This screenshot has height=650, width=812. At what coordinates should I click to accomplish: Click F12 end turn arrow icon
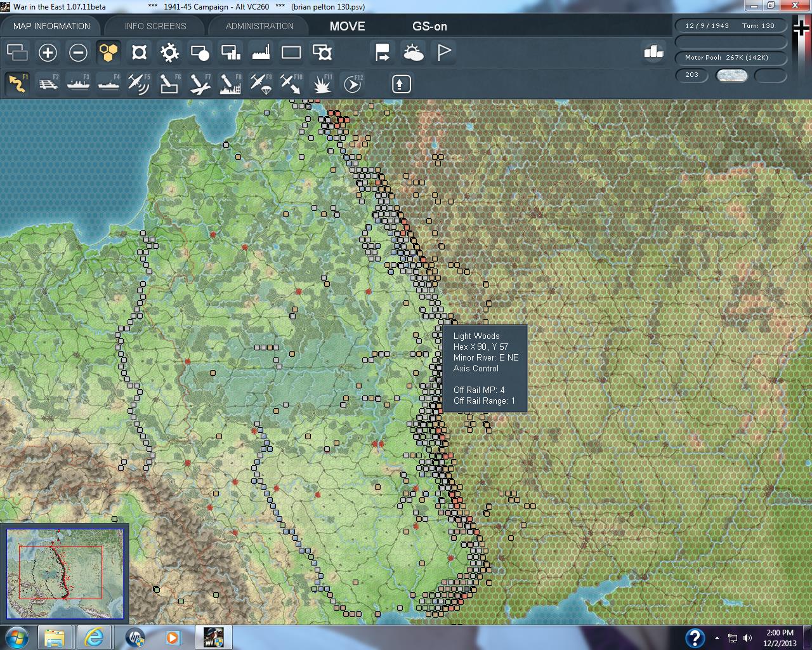[352, 84]
